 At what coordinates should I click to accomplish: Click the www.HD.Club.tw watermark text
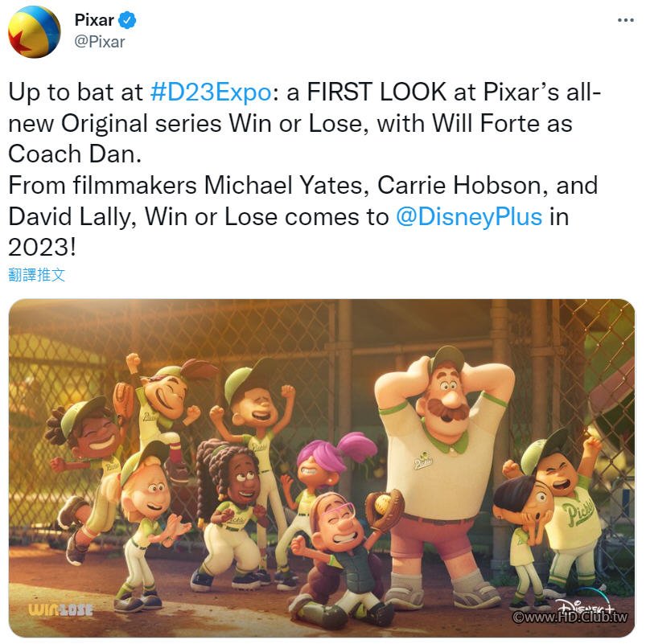(570, 617)
